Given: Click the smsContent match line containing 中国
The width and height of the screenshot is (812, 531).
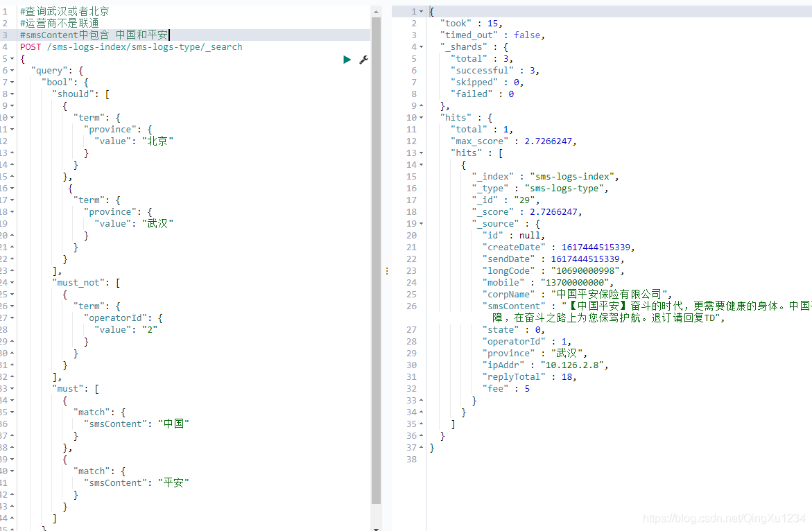Looking at the screenshot, I should 132,424.
